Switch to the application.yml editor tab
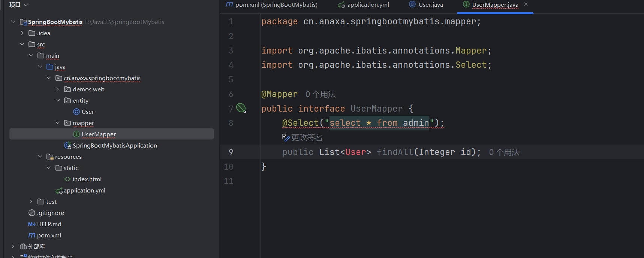Image resolution: width=644 pixels, height=258 pixels. click(x=364, y=5)
